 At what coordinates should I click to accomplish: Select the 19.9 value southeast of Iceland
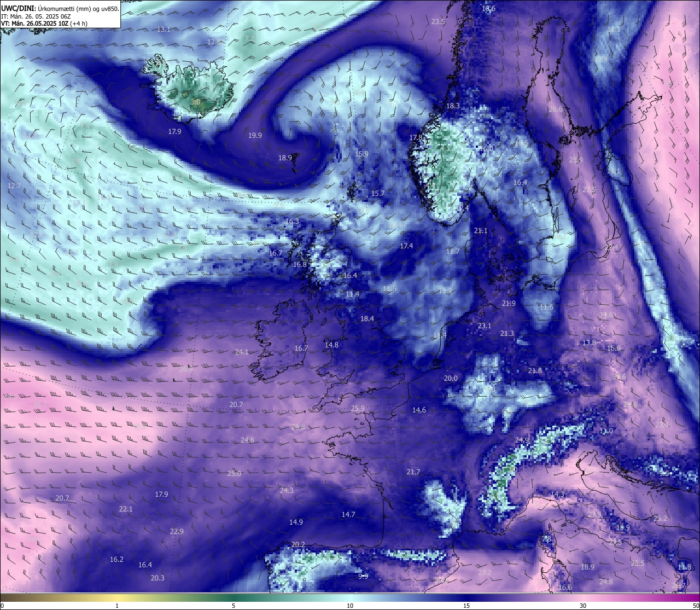(x=255, y=135)
